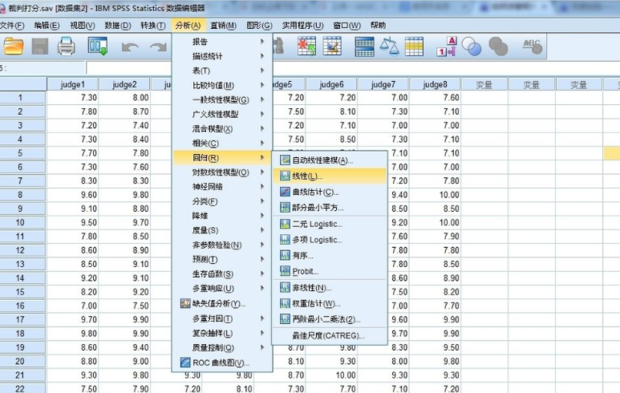Click the icon beside 多项 Logistic

285,240
